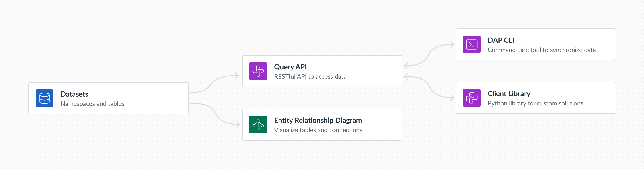Click the DAP CLI terminal icon

click(x=472, y=44)
